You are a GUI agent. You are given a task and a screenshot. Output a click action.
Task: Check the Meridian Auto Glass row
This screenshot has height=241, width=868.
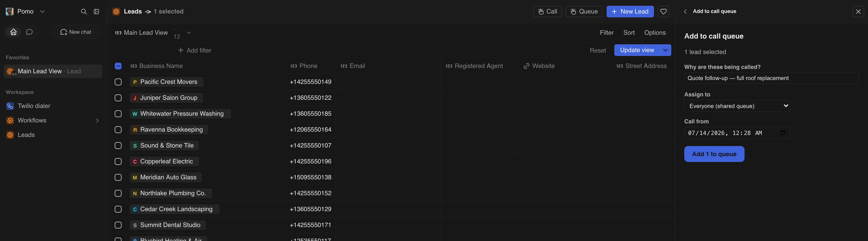coord(118,177)
